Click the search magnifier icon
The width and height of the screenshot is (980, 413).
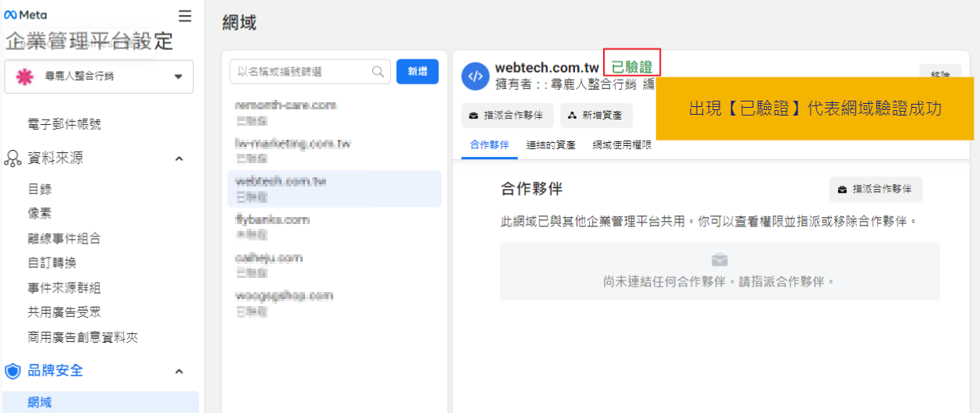378,71
